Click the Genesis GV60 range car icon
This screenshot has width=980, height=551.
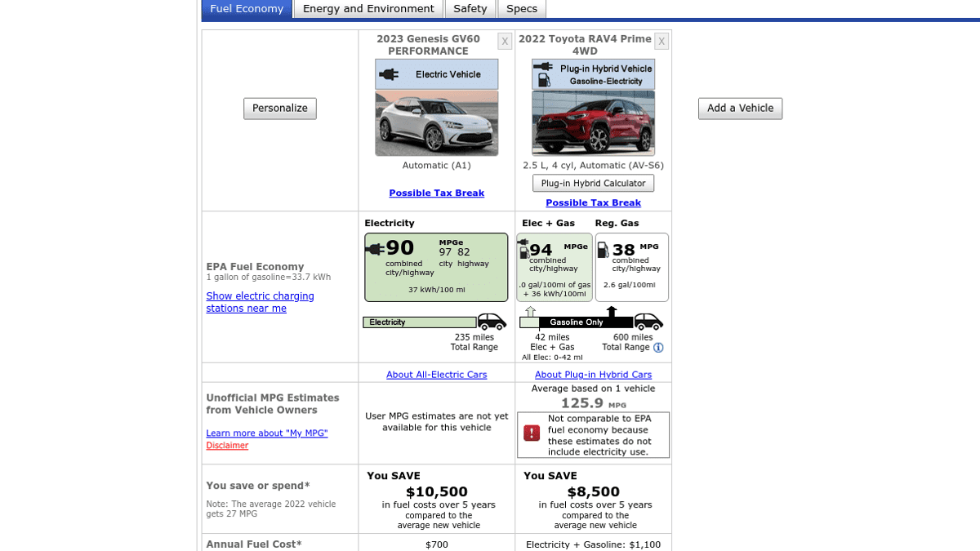[492, 322]
